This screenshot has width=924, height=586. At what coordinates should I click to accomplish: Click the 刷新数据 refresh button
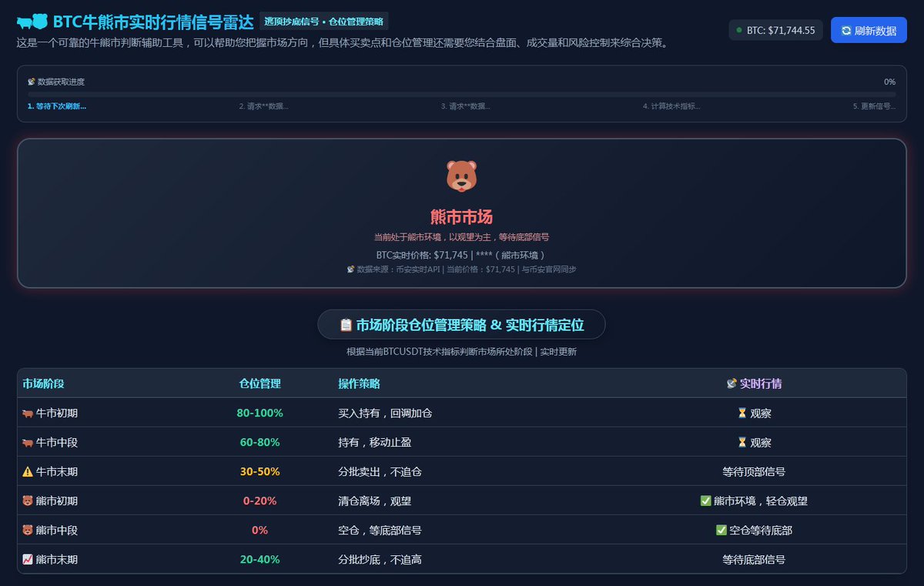tap(869, 30)
